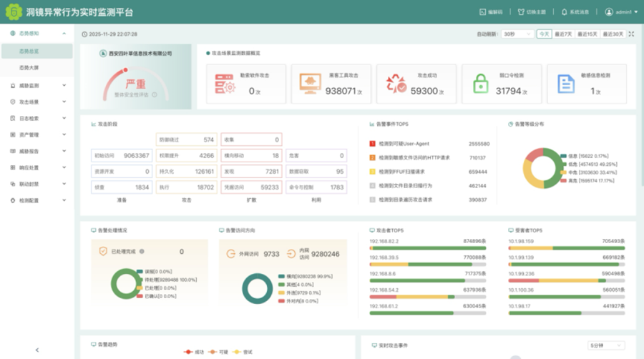
Task: Toggle the 横向 legend entry in direction chart
Action: point(305,277)
